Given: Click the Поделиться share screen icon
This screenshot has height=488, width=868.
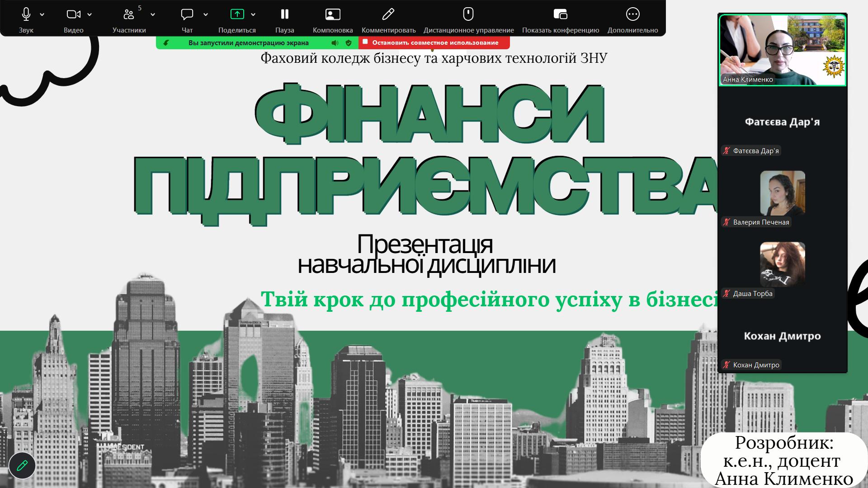Looking at the screenshot, I should [x=237, y=14].
